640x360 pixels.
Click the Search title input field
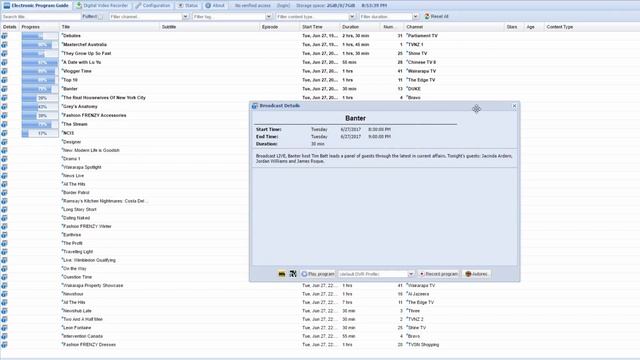pos(41,17)
